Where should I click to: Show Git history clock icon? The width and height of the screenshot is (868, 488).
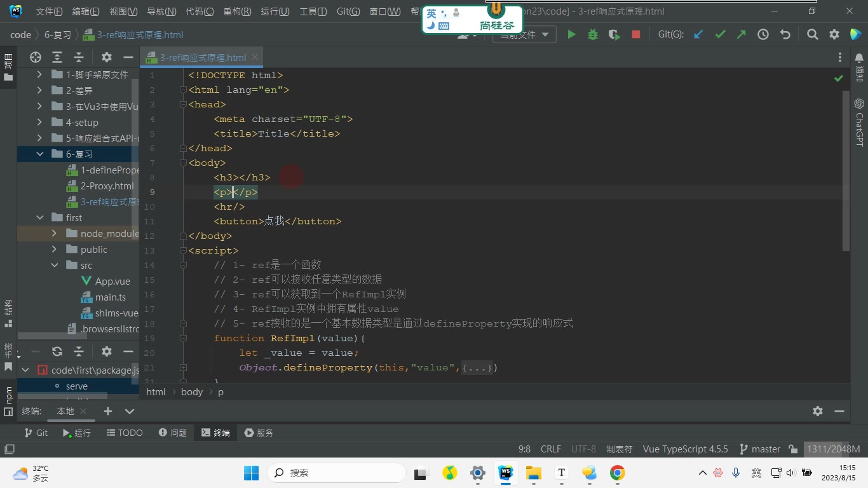pos(763,35)
